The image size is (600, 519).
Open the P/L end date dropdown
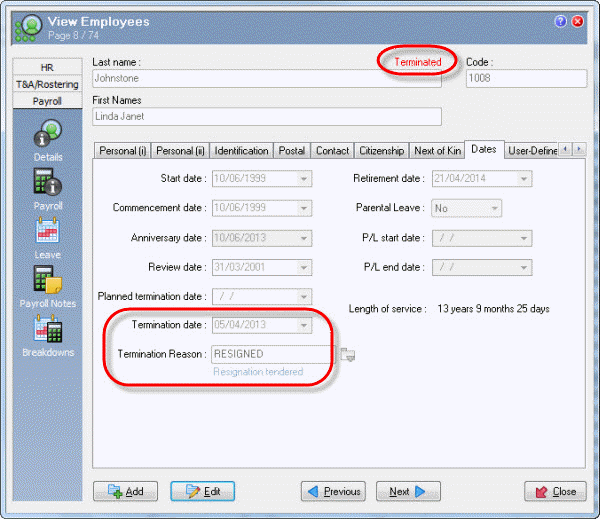(x=524, y=268)
